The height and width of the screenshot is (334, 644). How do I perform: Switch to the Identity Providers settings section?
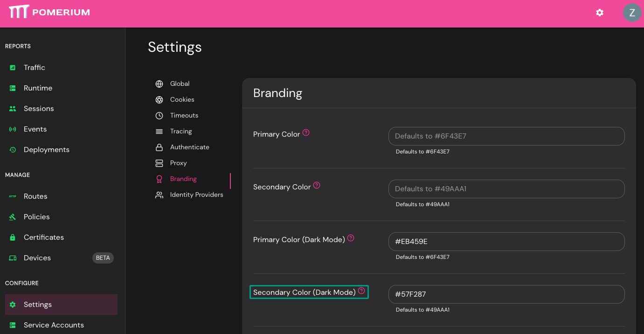coord(196,195)
